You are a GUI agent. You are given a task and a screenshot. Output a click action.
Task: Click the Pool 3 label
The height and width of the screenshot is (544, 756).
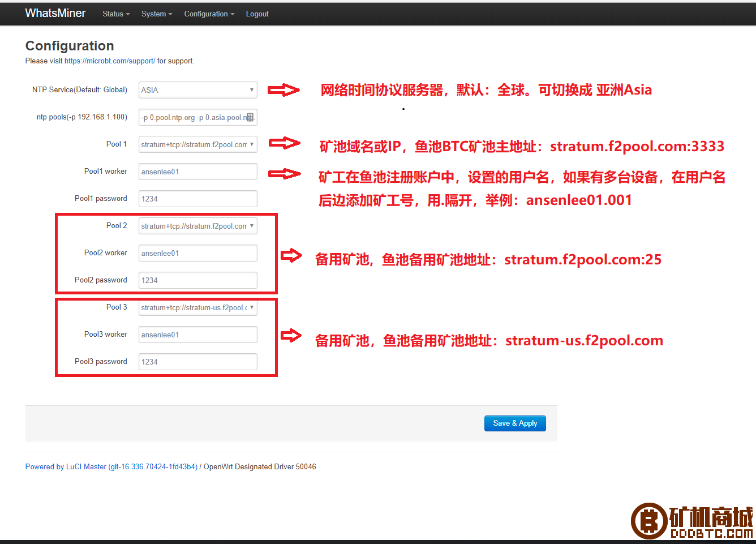(117, 307)
